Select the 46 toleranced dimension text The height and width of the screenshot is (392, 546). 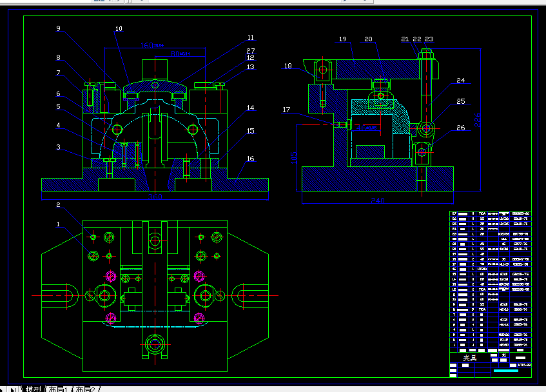[366, 128]
